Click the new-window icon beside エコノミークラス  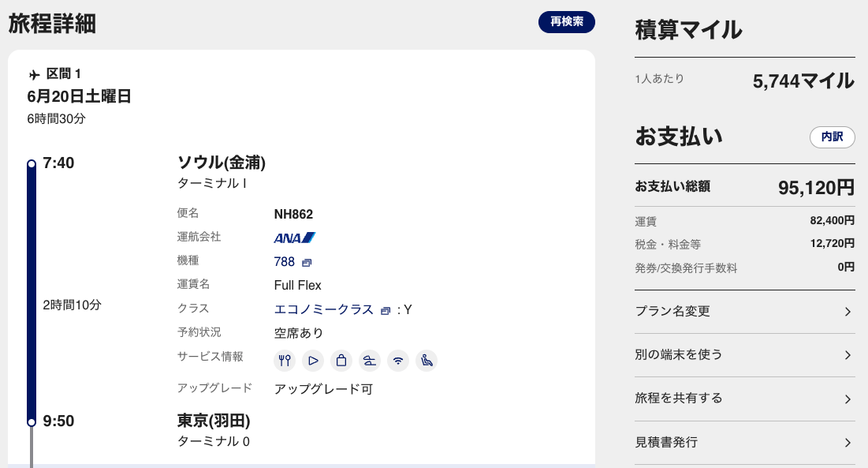[x=385, y=310]
